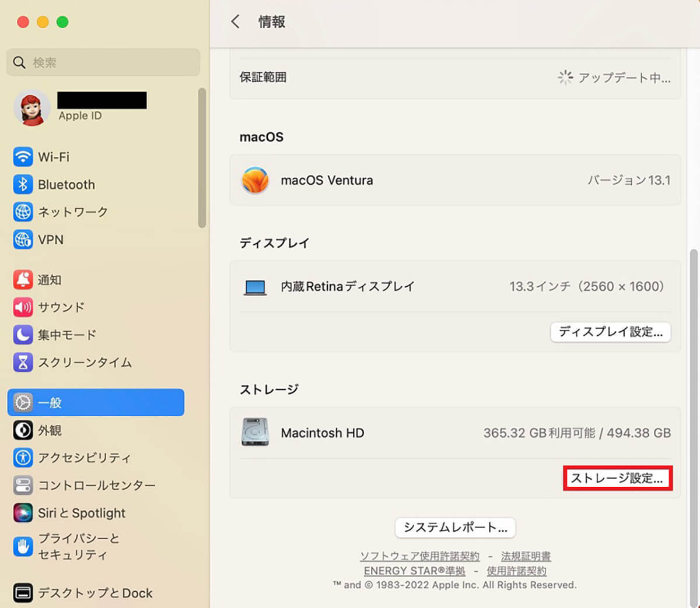Click the Macintosh HD drive icon
700x608 pixels.
coord(256,433)
